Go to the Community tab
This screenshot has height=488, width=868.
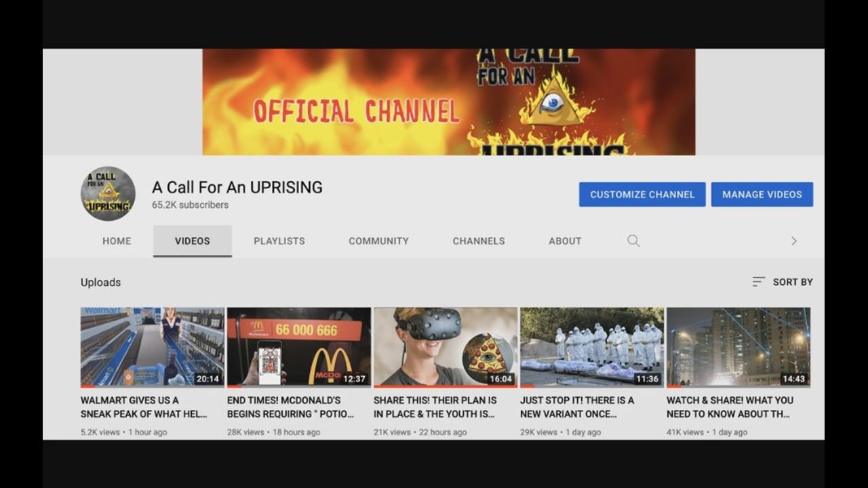coord(378,241)
